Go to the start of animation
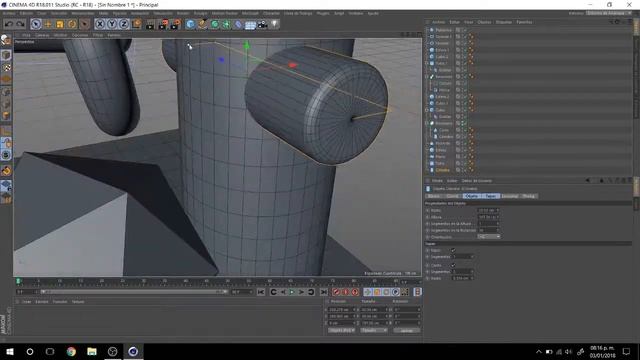The height and width of the screenshot is (360, 640). point(261,292)
